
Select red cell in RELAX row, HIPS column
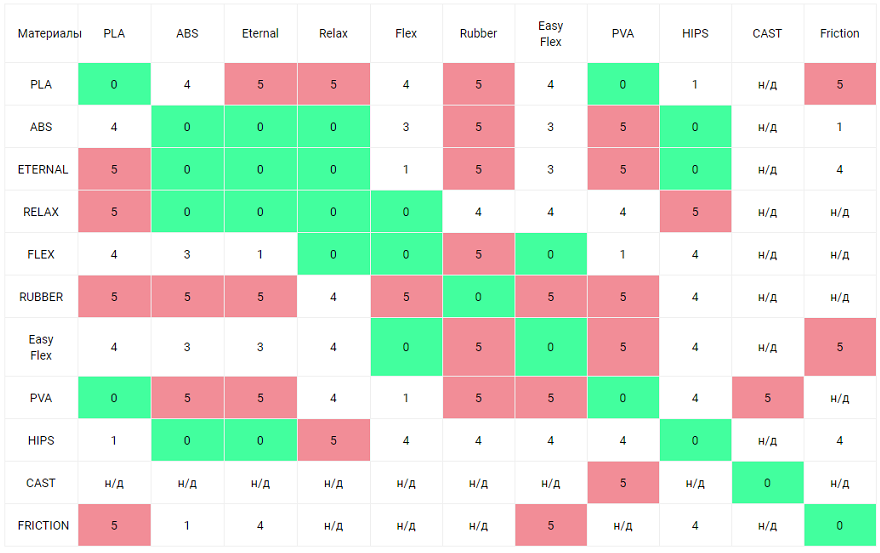(695, 212)
